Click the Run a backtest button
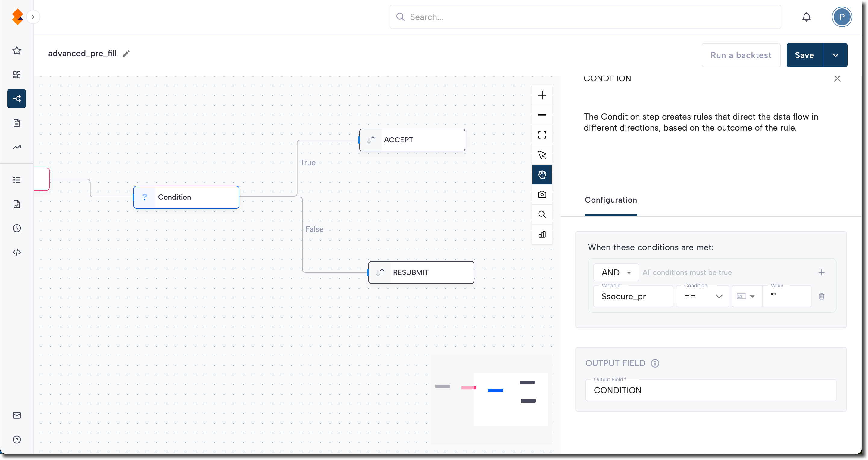The height and width of the screenshot is (460, 868). pos(741,55)
